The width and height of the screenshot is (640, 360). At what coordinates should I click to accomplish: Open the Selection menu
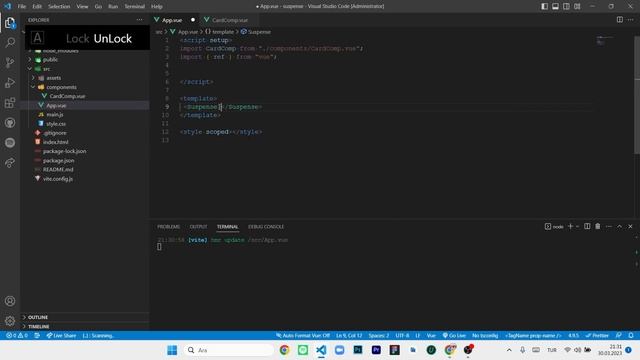click(x=59, y=6)
